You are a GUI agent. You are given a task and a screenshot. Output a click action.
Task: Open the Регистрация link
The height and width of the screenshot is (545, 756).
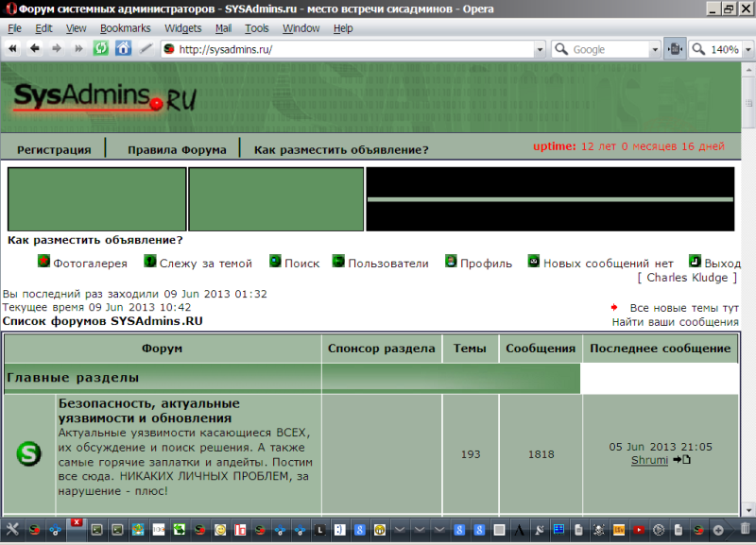coord(54,150)
